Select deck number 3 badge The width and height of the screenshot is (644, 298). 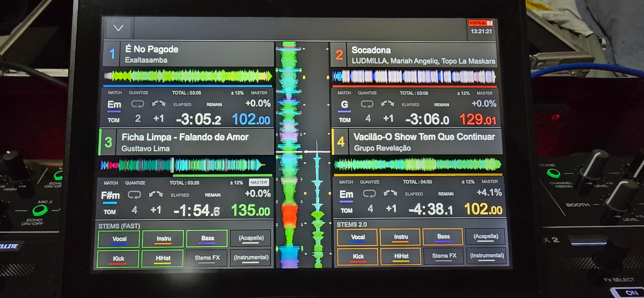pyautogui.click(x=108, y=142)
